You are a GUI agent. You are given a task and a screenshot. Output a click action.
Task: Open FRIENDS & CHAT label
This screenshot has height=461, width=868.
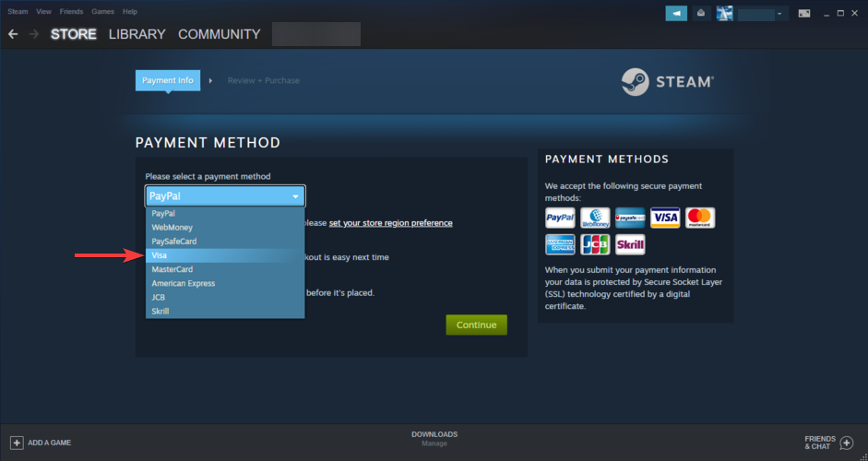click(x=820, y=443)
